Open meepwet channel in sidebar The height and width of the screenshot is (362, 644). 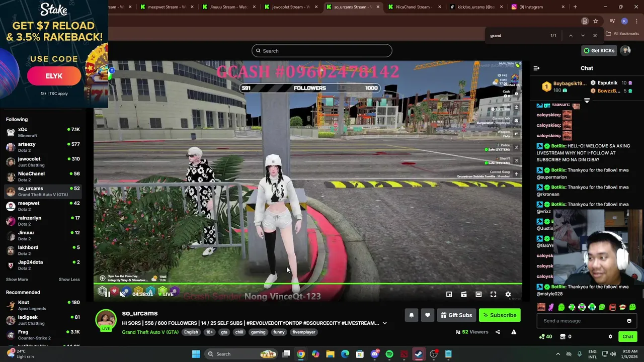[43, 206]
